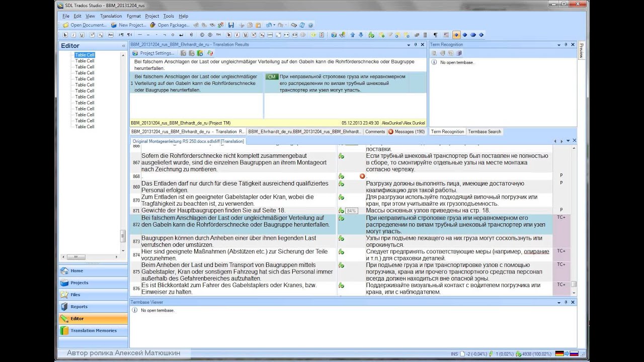Screen dimensions: 644x362
Task: Open the Help menu
Action: click(x=183, y=16)
